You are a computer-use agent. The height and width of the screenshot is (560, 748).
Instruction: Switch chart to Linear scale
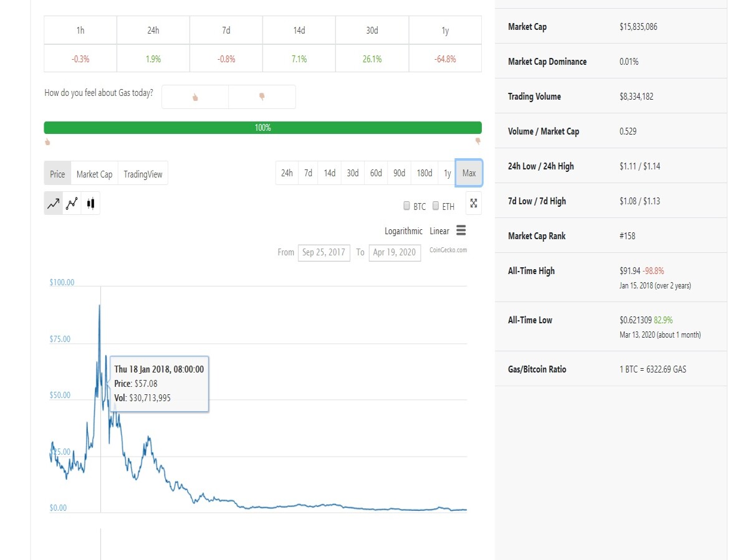point(439,231)
